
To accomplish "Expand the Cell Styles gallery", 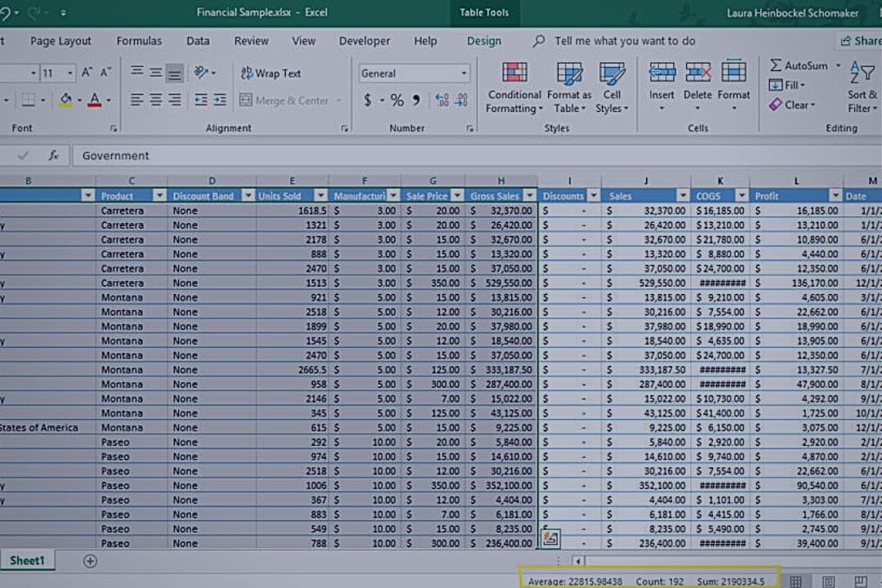I will pos(612,88).
